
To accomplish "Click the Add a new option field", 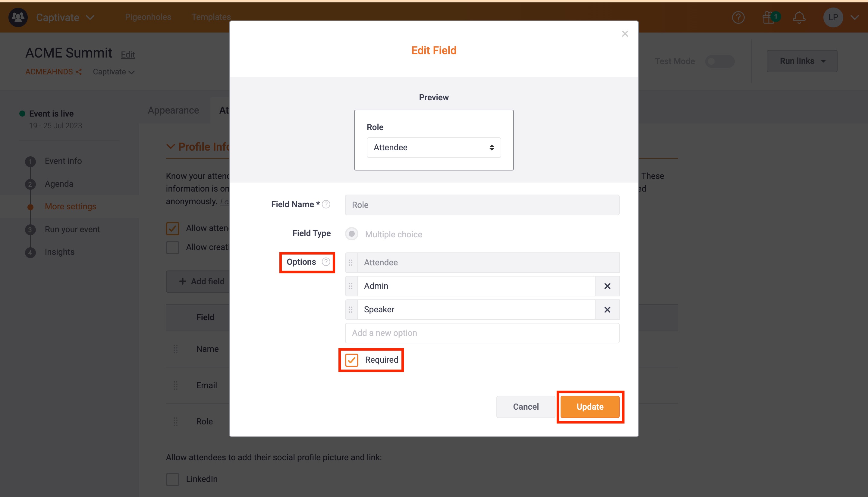I will click(482, 333).
